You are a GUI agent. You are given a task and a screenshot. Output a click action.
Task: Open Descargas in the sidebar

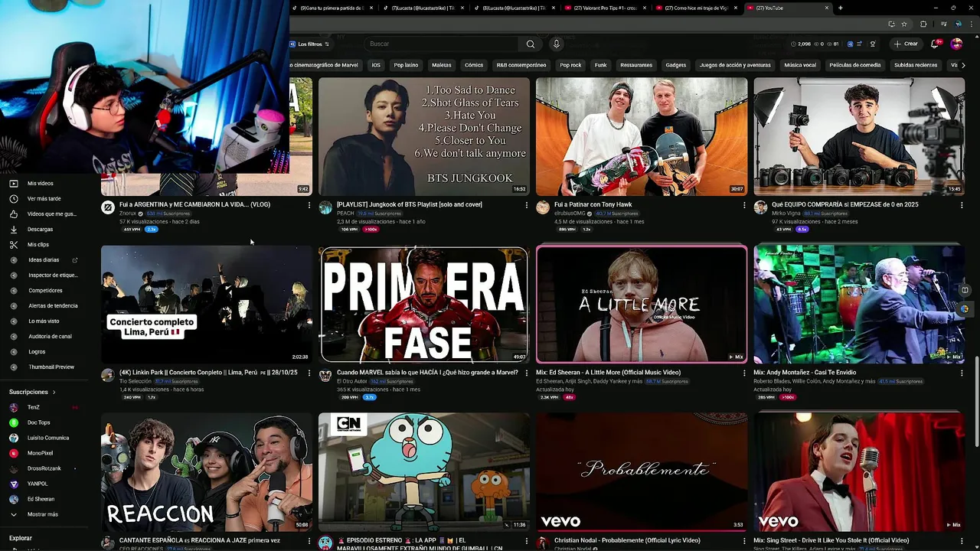click(x=40, y=230)
